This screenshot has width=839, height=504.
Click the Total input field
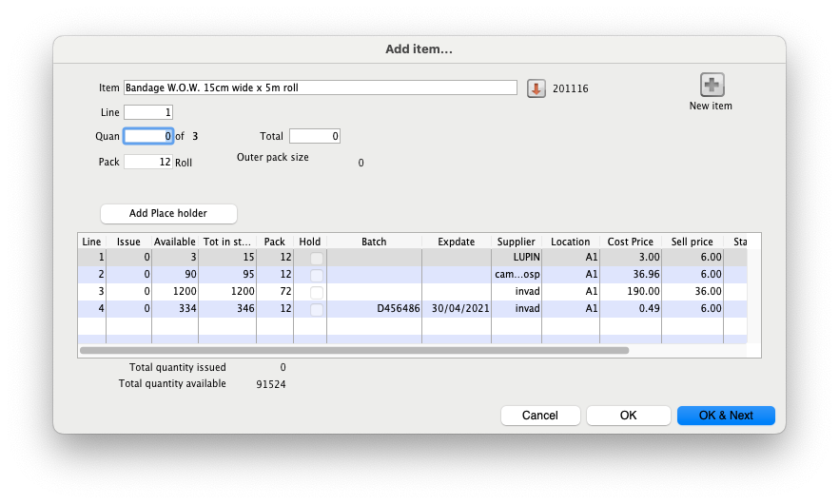[x=314, y=136]
